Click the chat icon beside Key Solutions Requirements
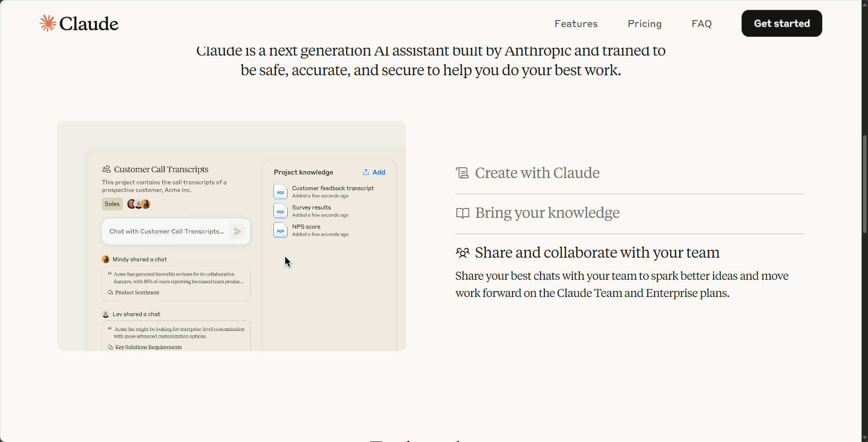 [110, 347]
